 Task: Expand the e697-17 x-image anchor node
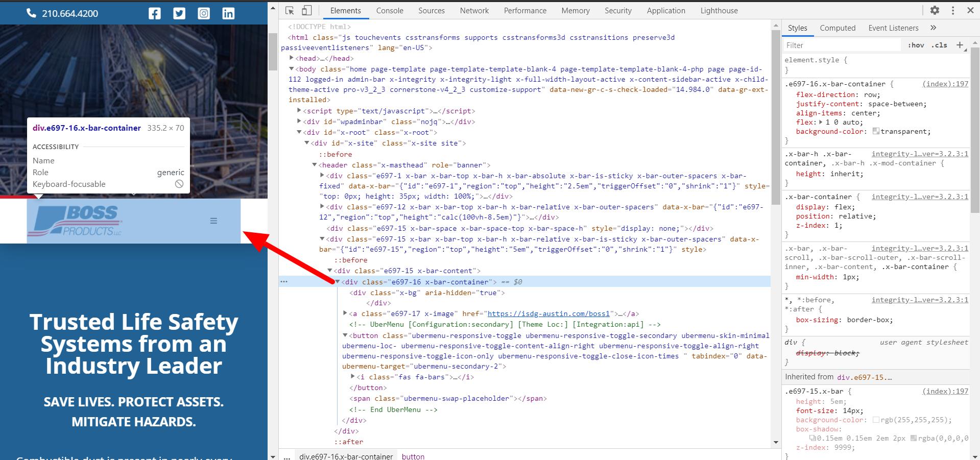click(345, 313)
